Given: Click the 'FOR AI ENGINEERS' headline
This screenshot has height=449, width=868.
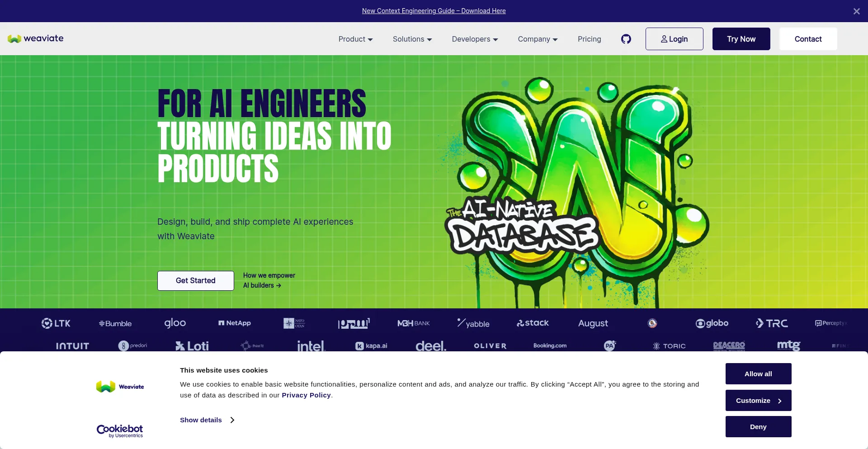Looking at the screenshot, I should (262, 103).
